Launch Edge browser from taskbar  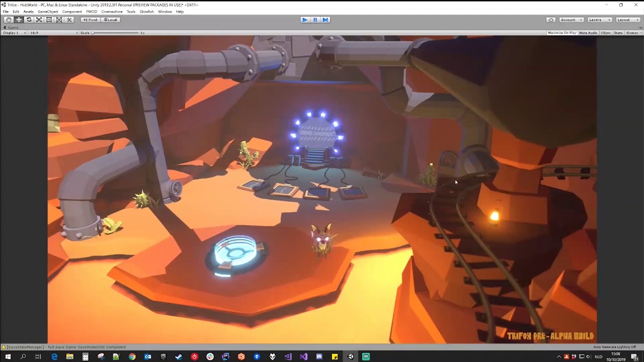[x=54, y=356]
